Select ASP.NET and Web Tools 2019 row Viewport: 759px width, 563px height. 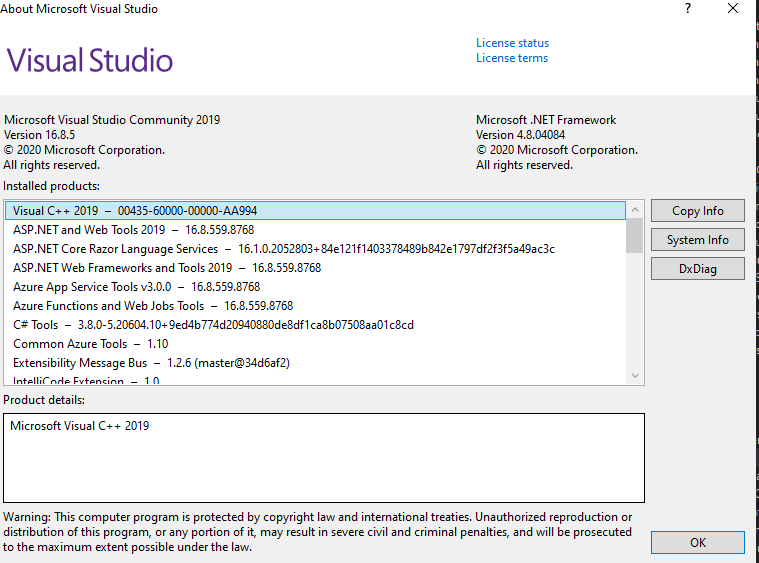[315, 229]
